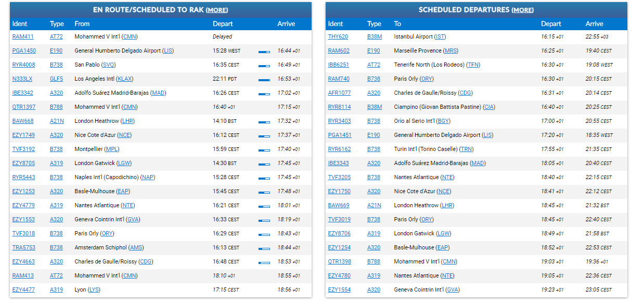644x302 pixels.
Task: Open flight EZY1253 from Basle-Mulhouse
Action: coord(23,192)
